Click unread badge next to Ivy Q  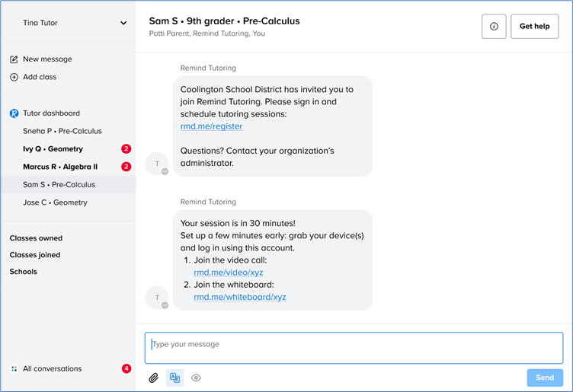pyautogui.click(x=126, y=149)
